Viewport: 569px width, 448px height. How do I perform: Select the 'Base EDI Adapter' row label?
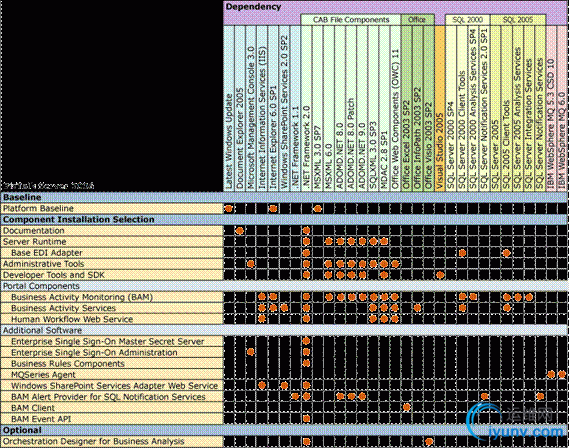47,253
